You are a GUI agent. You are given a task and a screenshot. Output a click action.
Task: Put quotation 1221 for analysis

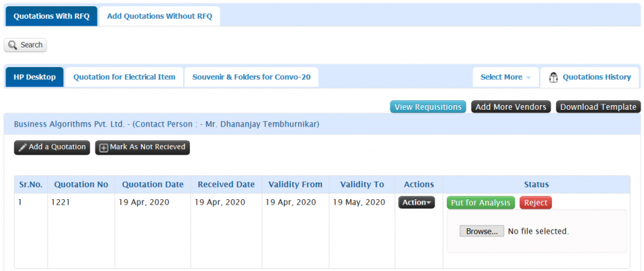481,203
